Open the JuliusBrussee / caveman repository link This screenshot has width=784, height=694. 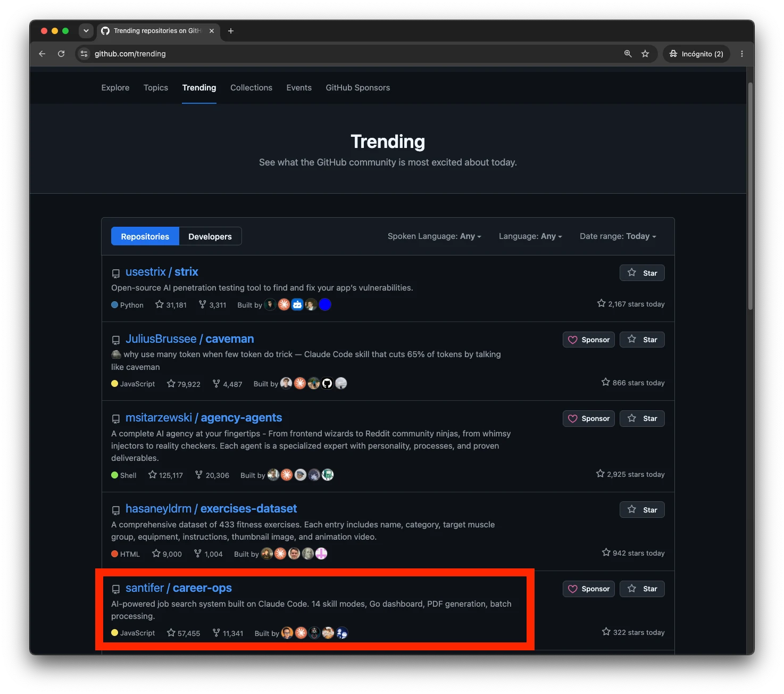click(x=189, y=339)
